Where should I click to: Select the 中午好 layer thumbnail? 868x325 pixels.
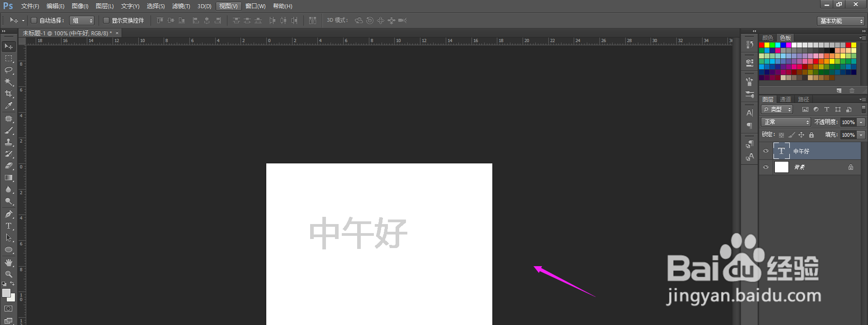click(x=782, y=151)
